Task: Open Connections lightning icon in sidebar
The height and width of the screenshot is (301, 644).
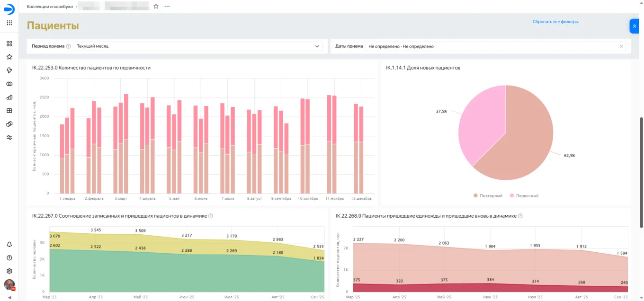Action: [x=9, y=71]
